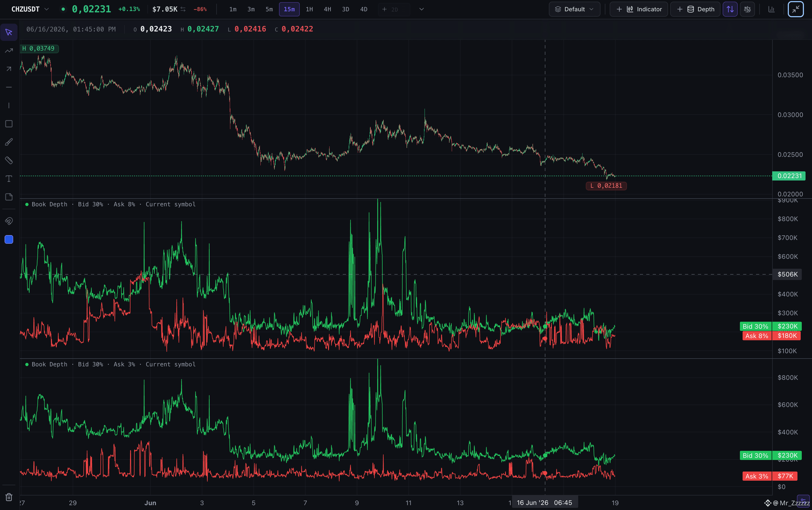Switch to the 4D timeframe
The height and width of the screenshot is (510, 812).
[363, 9]
